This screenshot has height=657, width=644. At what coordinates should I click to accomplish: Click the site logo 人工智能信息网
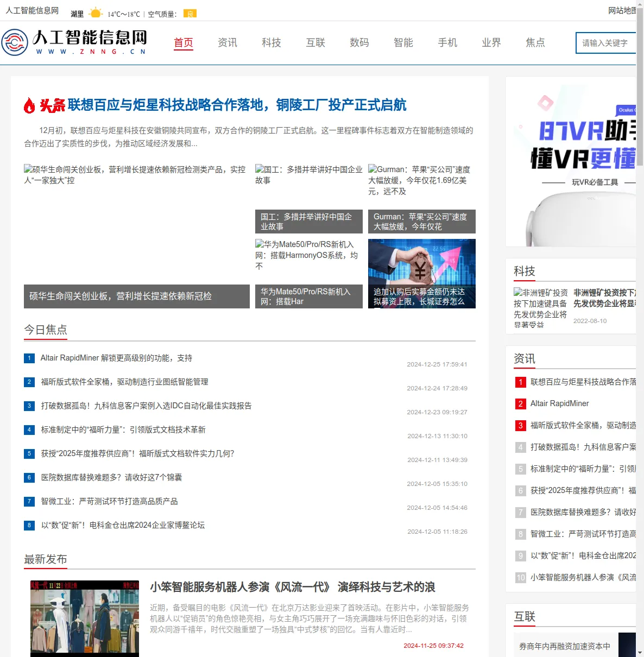pyautogui.click(x=74, y=42)
